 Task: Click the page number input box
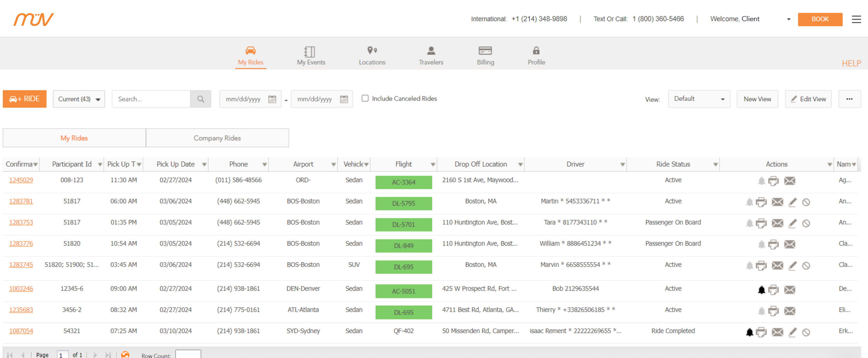coord(63,355)
